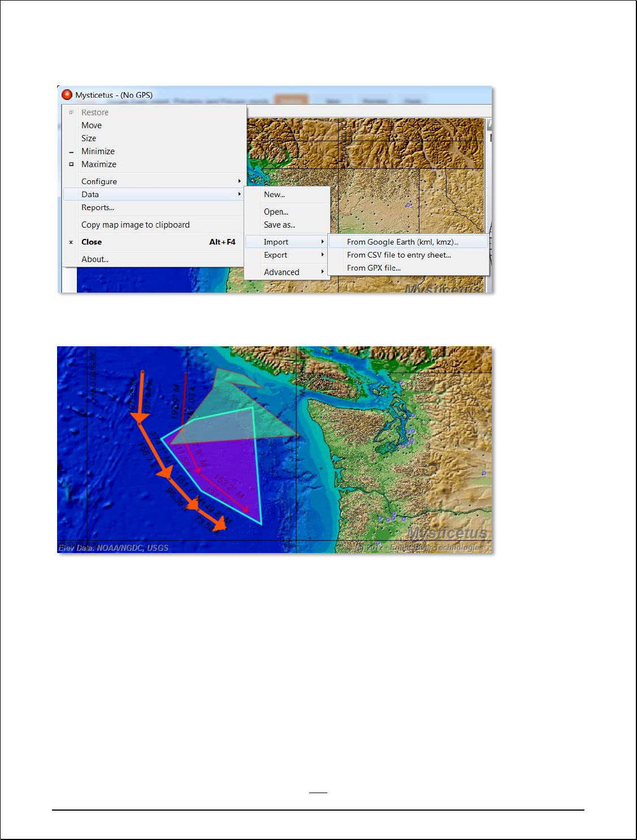Open About... dialog entry
637x840 pixels.
[154, 259]
